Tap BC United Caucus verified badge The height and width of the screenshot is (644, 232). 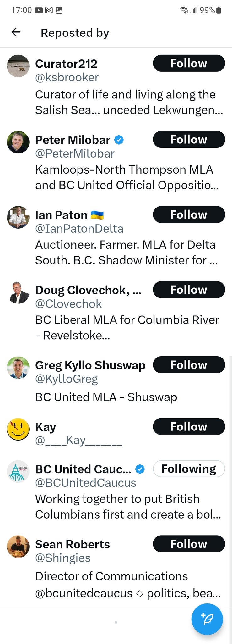point(140,469)
